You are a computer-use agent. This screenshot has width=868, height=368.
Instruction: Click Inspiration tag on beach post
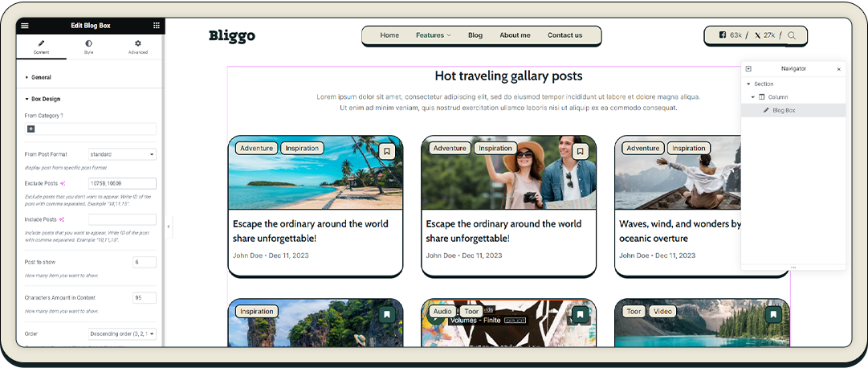[302, 148]
